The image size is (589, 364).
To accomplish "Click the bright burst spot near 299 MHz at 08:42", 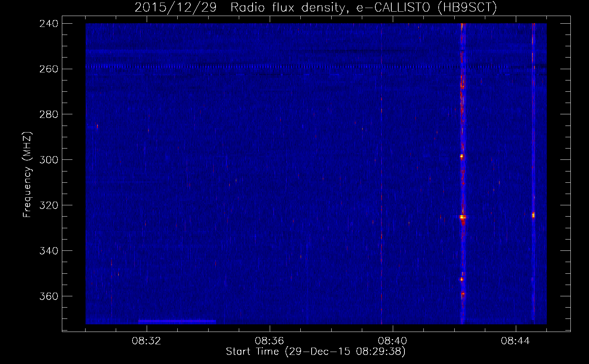I will [x=462, y=156].
